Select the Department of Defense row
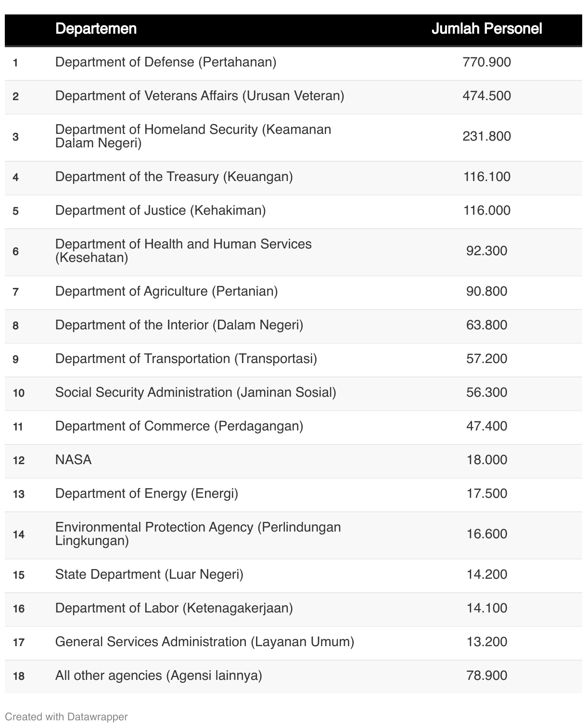Viewport: 587px width, 728px height. [x=166, y=62]
